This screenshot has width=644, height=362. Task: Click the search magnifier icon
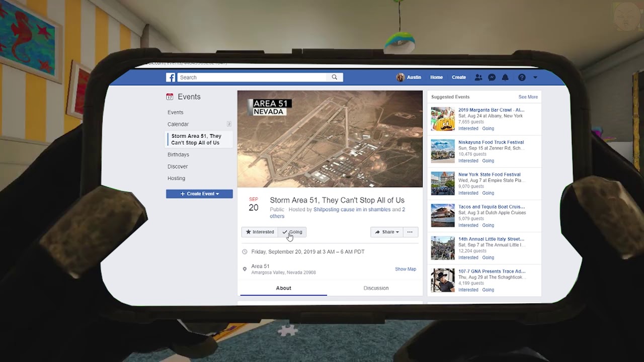tap(334, 77)
